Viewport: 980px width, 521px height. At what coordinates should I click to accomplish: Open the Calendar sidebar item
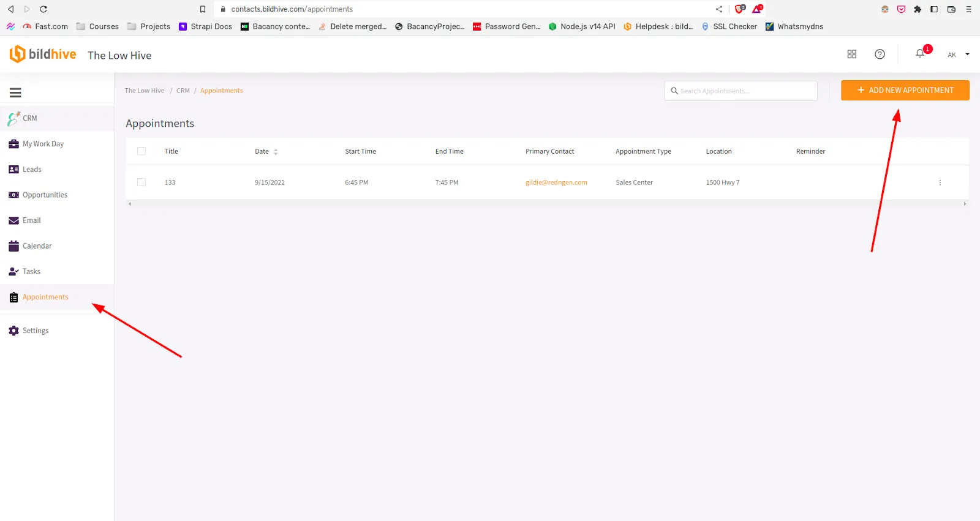37,246
